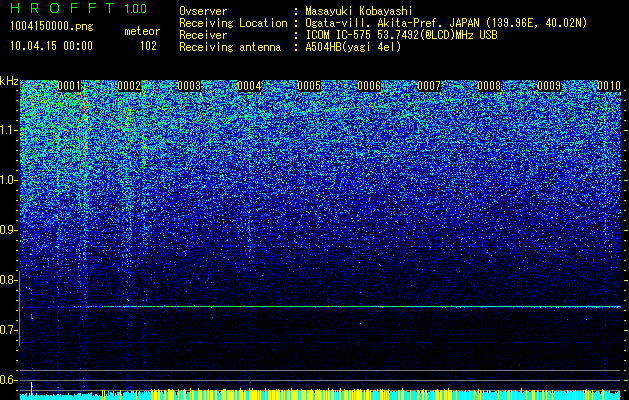This screenshot has height=400, width=629.
Task: Click time marker 0010
Action: (x=609, y=86)
